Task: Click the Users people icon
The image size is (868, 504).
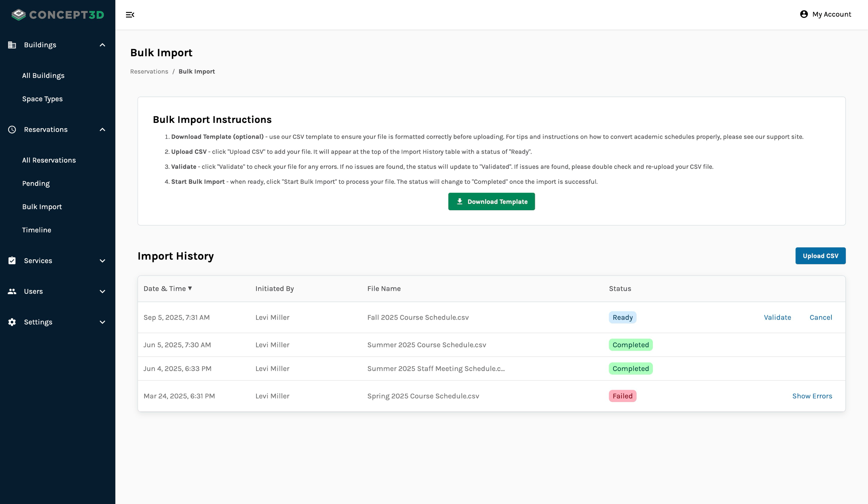Action: [12, 291]
